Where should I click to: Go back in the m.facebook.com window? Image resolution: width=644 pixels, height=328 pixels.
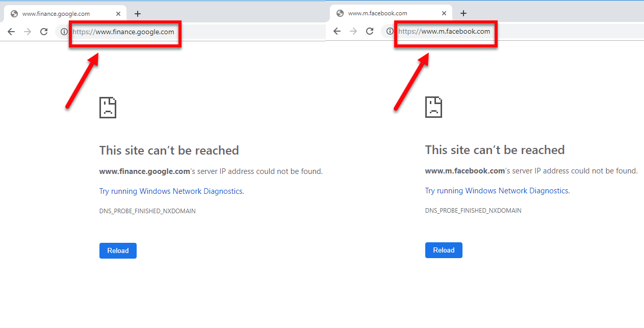tap(337, 31)
